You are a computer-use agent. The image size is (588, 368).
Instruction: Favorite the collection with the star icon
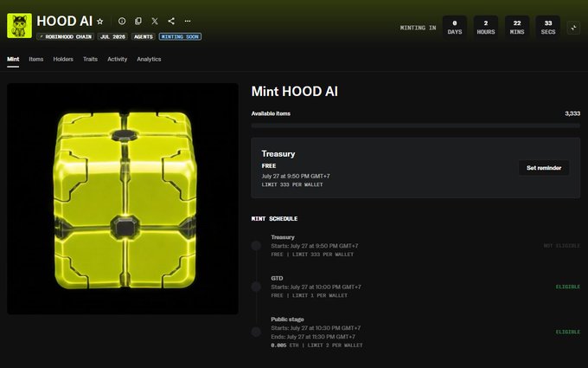coord(99,22)
